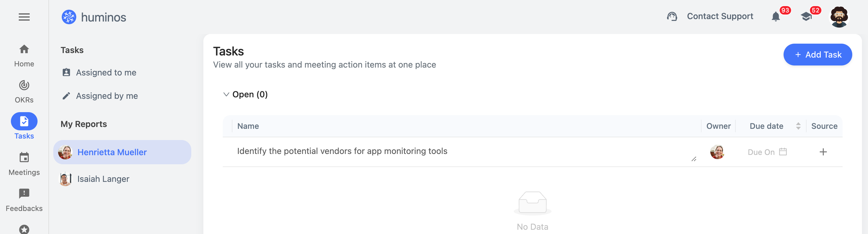Open the hamburger navigation menu
868x234 pixels.
point(24,17)
